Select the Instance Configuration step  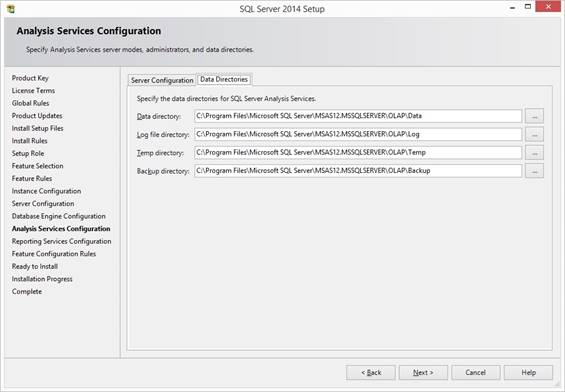pos(46,191)
